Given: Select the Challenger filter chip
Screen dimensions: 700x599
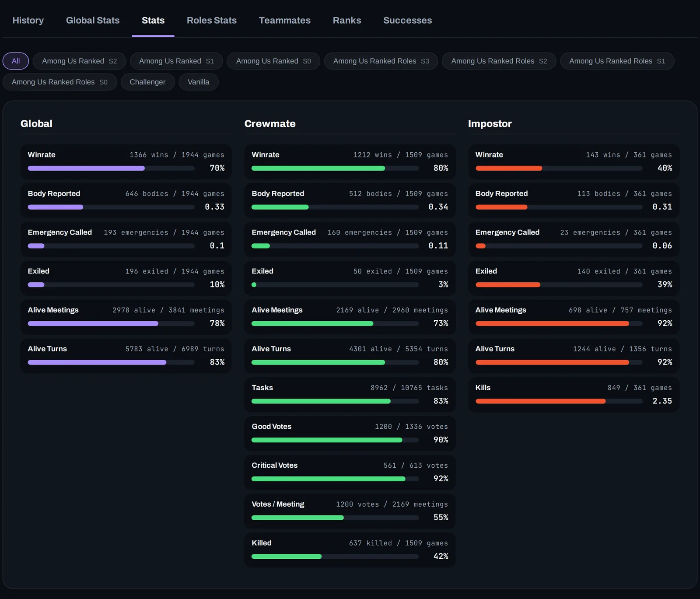Looking at the screenshot, I should 147,82.
